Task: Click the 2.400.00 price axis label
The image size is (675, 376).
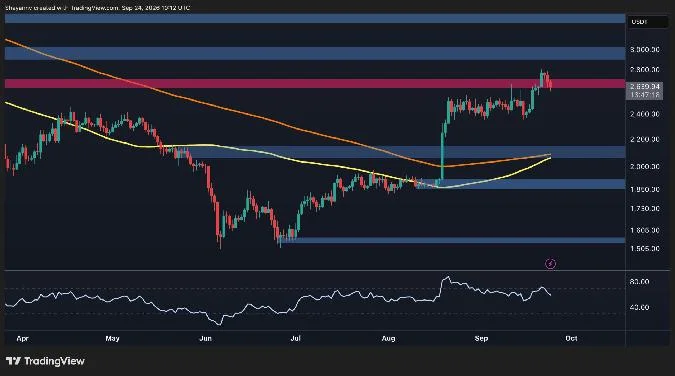Action: (x=644, y=114)
